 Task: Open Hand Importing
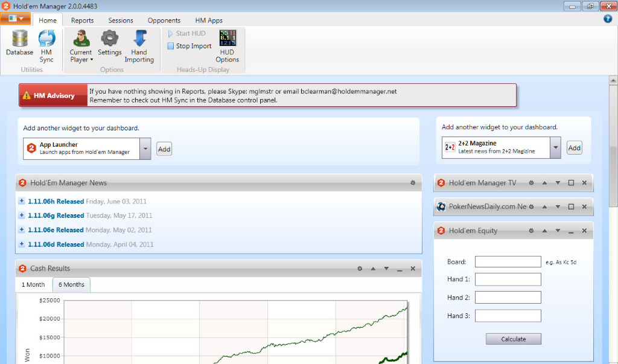[139, 46]
